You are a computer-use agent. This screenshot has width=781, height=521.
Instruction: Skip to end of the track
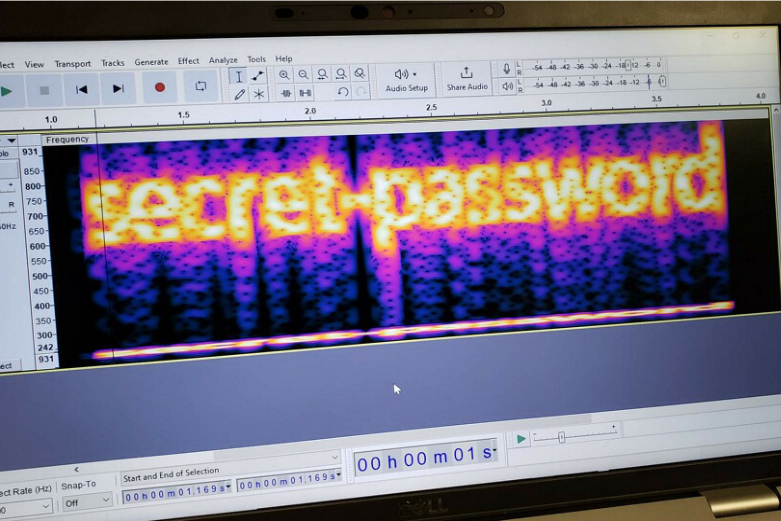pyautogui.click(x=118, y=89)
